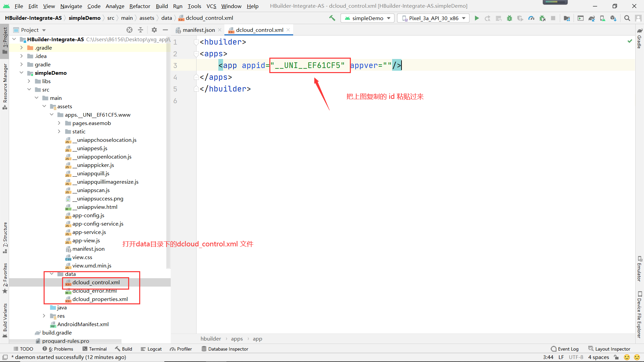Switch to the manifest.json editor tab

[199, 30]
